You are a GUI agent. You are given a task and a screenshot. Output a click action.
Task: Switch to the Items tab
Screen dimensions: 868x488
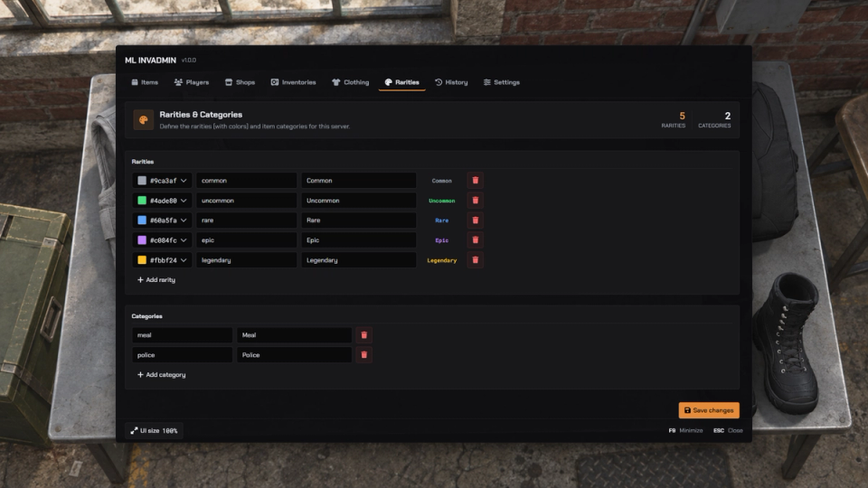(145, 82)
